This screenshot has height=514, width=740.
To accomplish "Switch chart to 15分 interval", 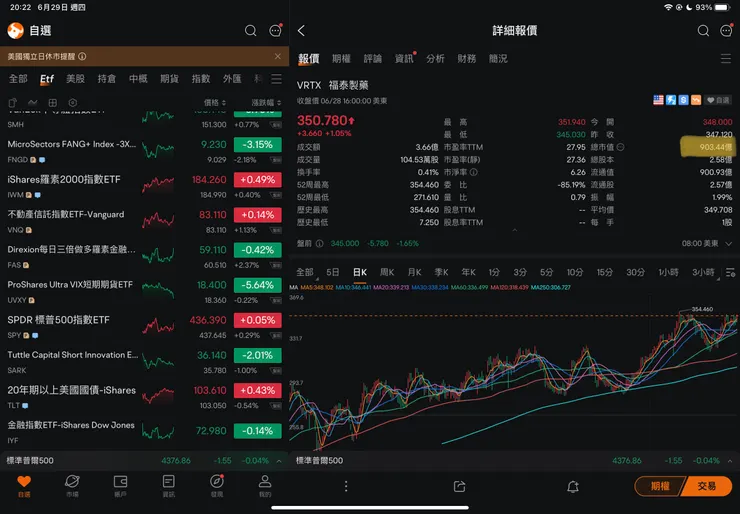I will tap(605, 272).
